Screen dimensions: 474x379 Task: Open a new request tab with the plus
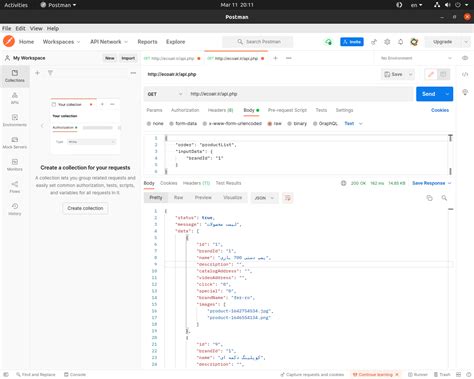(x=275, y=58)
